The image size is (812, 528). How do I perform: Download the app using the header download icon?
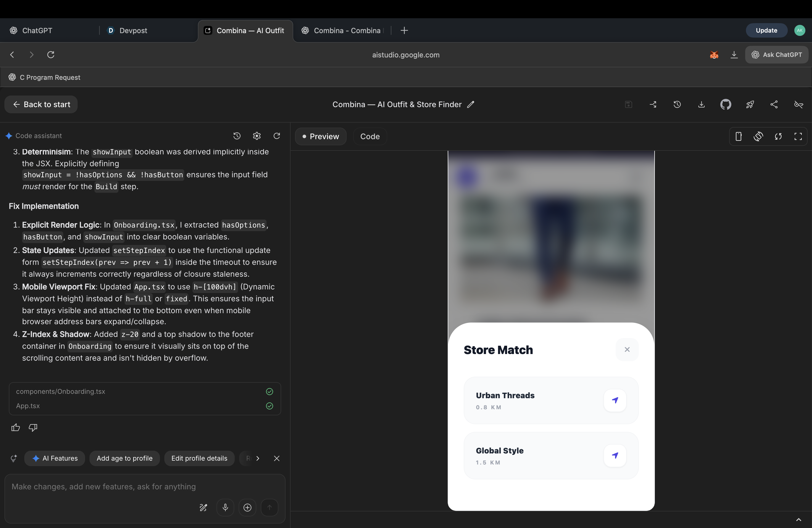701,104
